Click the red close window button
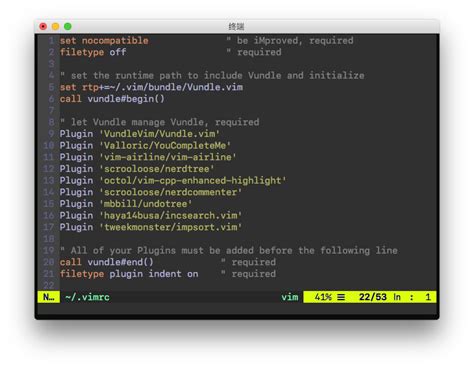Viewport: 474px width, 369px height. pyautogui.click(x=43, y=26)
